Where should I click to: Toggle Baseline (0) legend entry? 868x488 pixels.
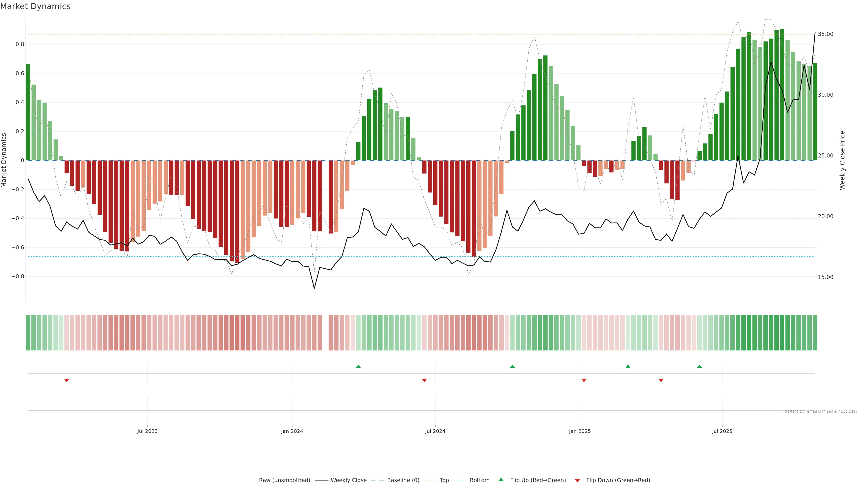coord(403,480)
